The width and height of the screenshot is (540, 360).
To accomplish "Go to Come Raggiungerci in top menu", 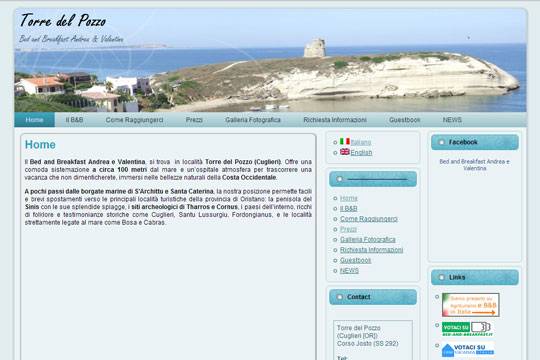I will (x=134, y=120).
